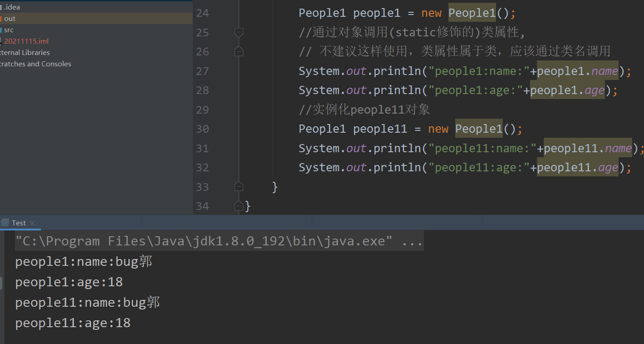
Task: Click the comment '//实例化people11对象'
Action: pos(364,110)
